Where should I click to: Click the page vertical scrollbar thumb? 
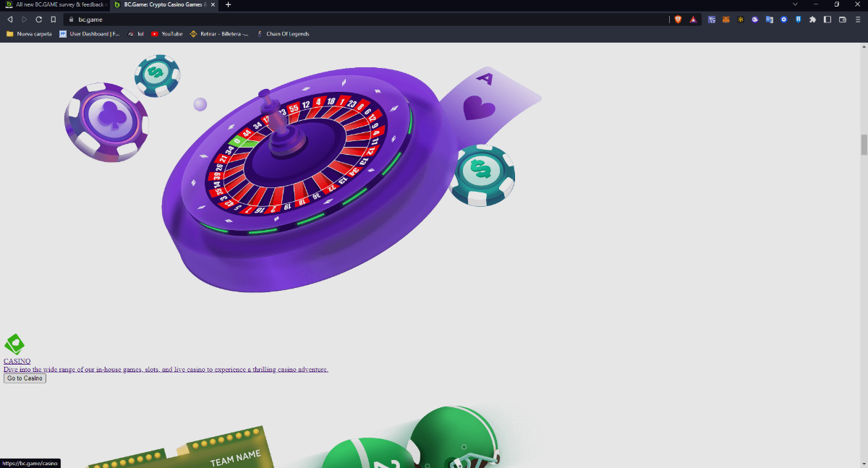pos(864,145)
